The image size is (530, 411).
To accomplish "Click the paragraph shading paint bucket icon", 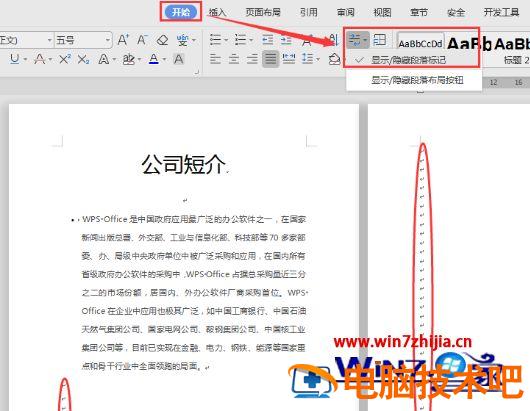I will [x=334, y=59].
